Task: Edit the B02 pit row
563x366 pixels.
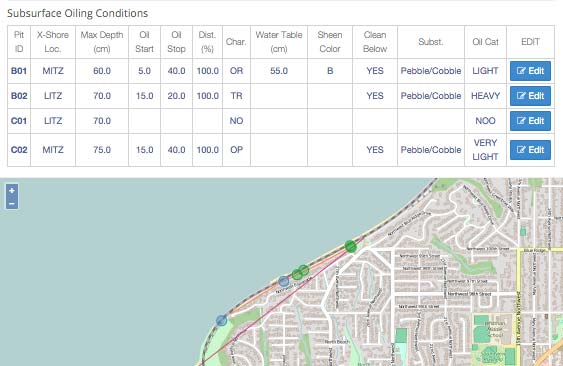Action: (x=530, y=96)
